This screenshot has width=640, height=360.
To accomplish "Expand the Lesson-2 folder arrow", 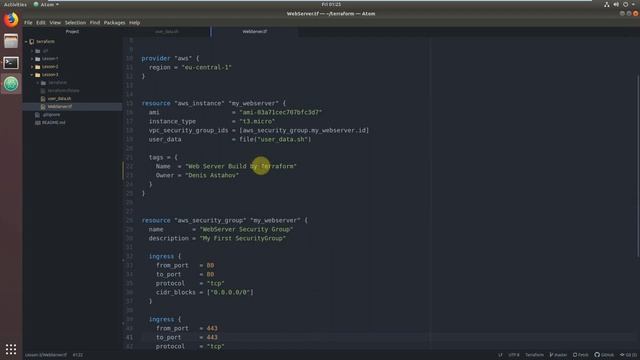I will pos(32,67).
